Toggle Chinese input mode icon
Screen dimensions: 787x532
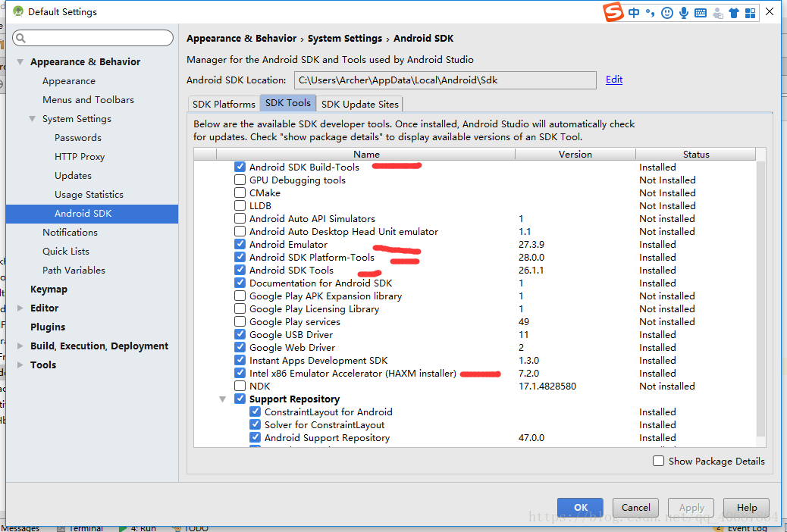point(634,13)
